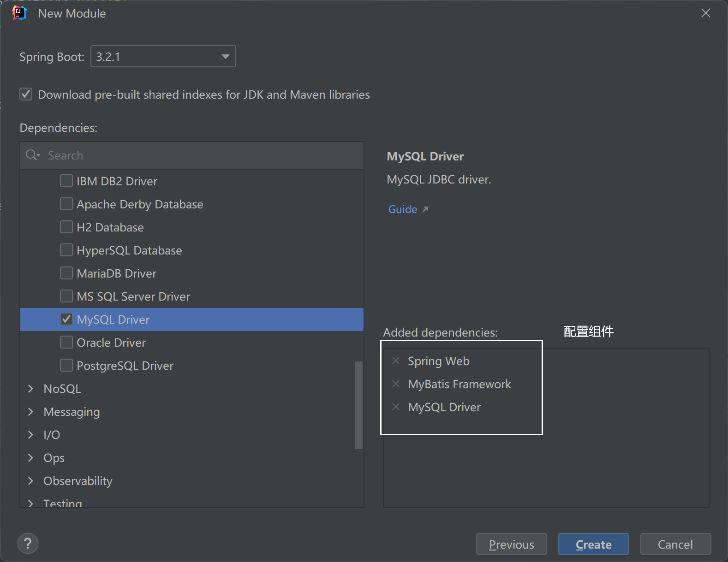This screenshot has width=728, height=562.
Task: Expand the Ops category
Action: point(31,458)
